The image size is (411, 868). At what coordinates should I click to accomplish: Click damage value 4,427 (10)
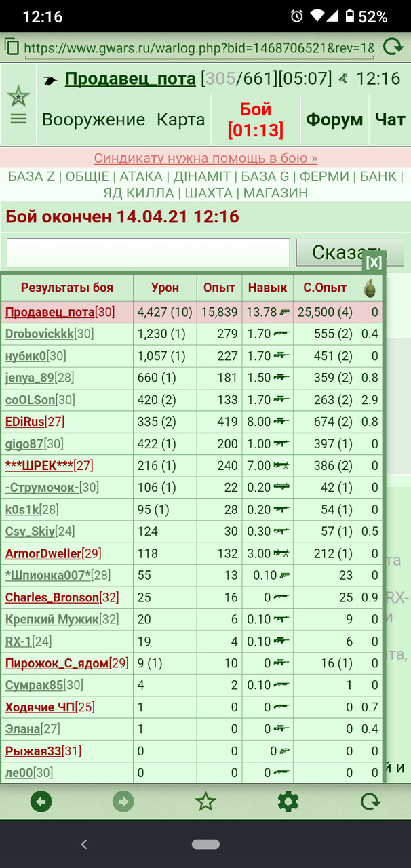[x=165, y=312]
